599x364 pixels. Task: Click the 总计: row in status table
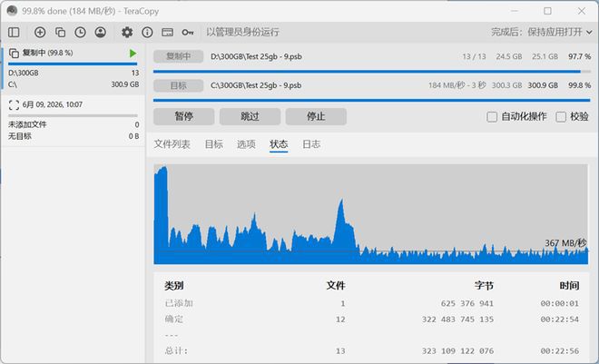pyautogui.click(x=372, y=350)
